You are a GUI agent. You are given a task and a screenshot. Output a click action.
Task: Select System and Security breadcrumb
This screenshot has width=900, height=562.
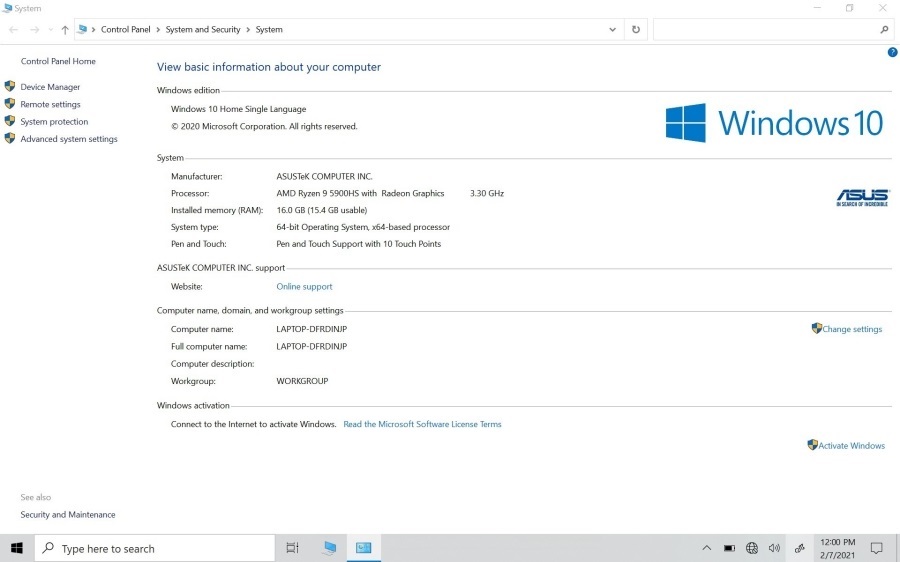pos(203,29)
